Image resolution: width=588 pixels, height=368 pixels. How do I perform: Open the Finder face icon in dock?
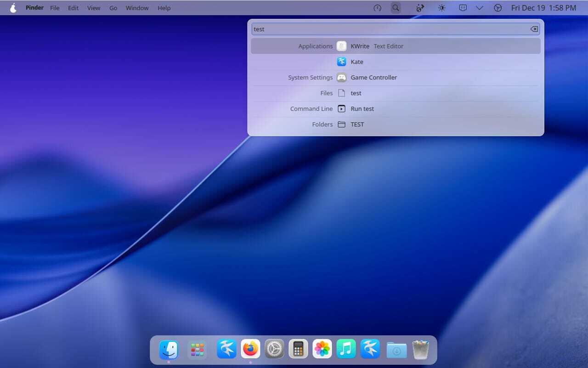169,350
